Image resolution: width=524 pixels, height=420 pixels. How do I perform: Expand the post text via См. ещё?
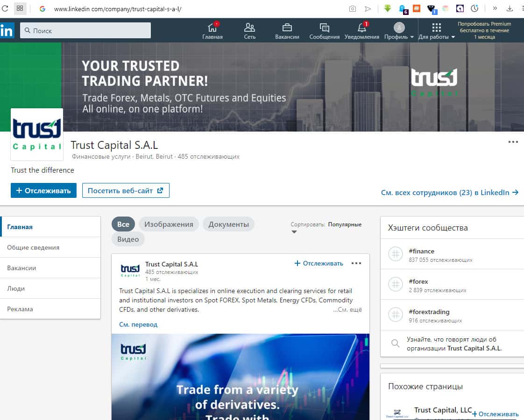pos(347,309)
